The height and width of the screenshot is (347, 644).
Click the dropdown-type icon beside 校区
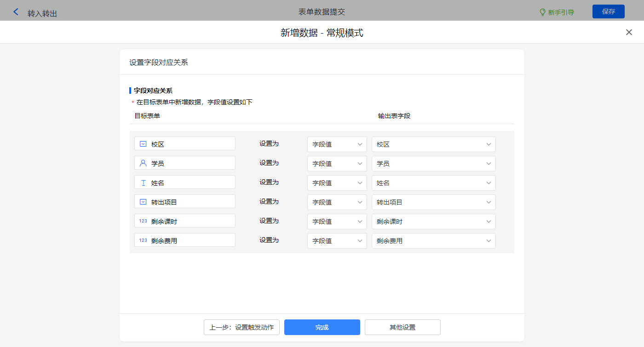[x=143, y=144]
